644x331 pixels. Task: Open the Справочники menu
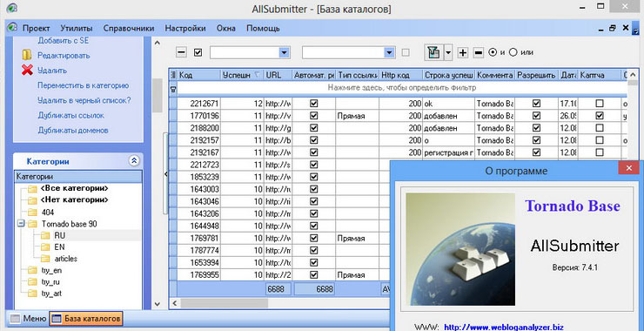pyautogui.click(x=129, y=29)
